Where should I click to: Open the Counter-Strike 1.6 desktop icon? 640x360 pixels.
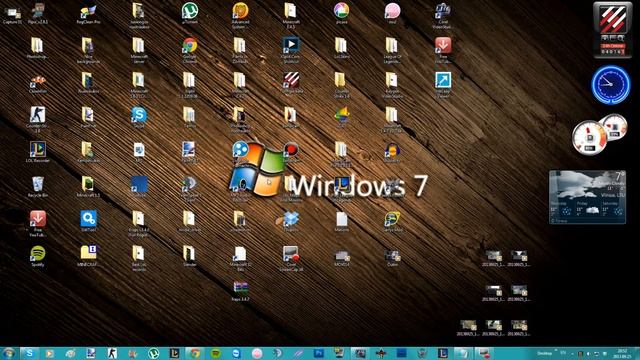[x=37, y=119]
